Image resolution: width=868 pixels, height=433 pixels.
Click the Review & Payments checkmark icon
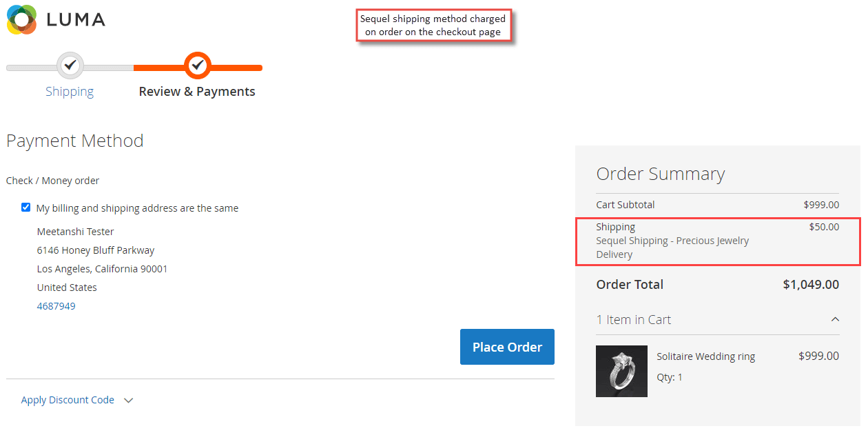[197, 66]
